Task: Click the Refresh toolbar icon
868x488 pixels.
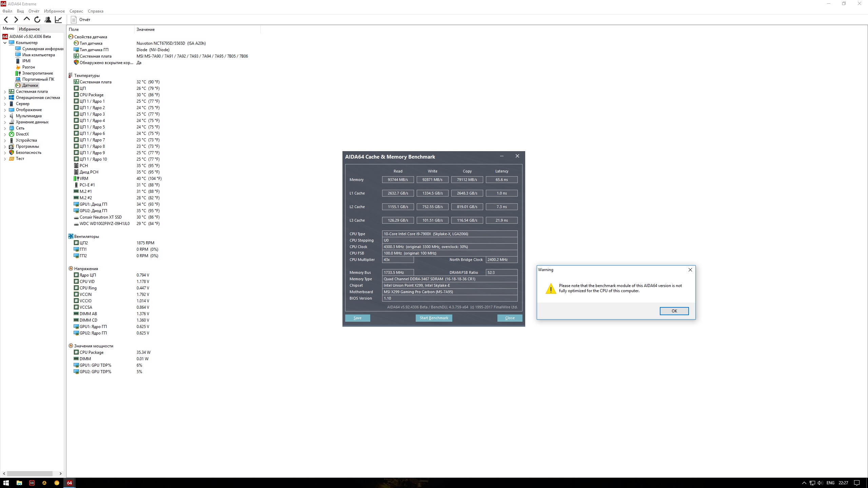Action: coord(37,20)
